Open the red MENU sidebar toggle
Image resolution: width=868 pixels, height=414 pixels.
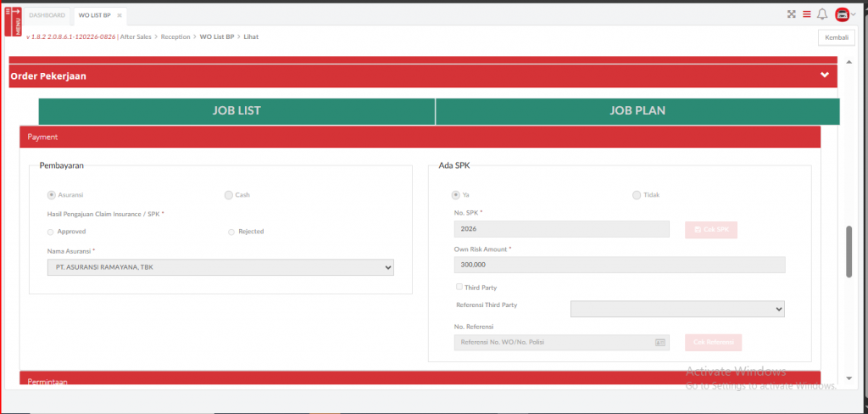(x=13, y=21)
